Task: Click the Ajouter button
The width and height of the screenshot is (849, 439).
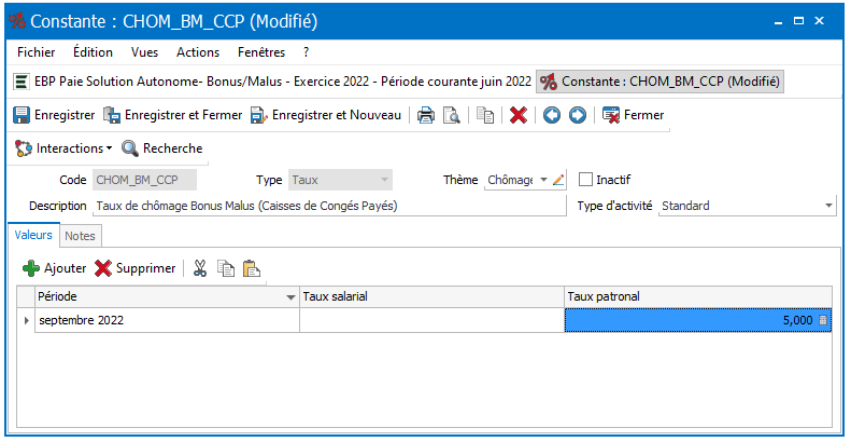Action: pyautogui.click(x=54, y=268)
